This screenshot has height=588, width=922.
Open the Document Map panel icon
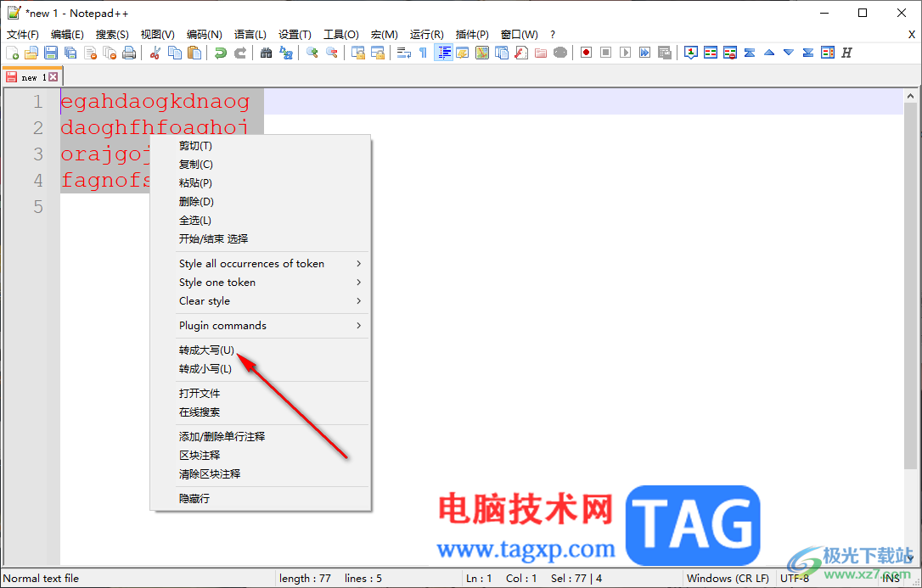tap(482, 53)
